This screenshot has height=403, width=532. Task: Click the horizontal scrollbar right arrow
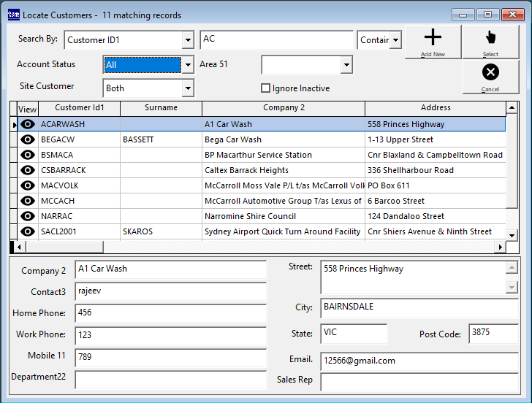click(501, 247)
